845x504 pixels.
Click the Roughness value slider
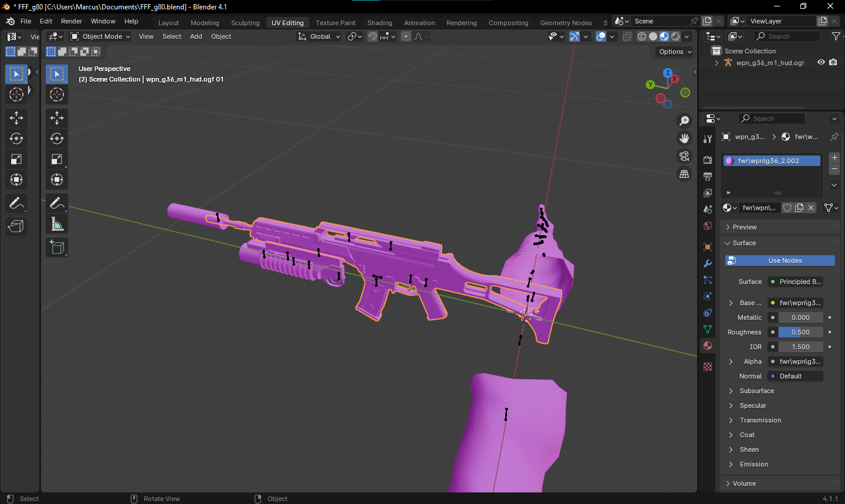800,332
